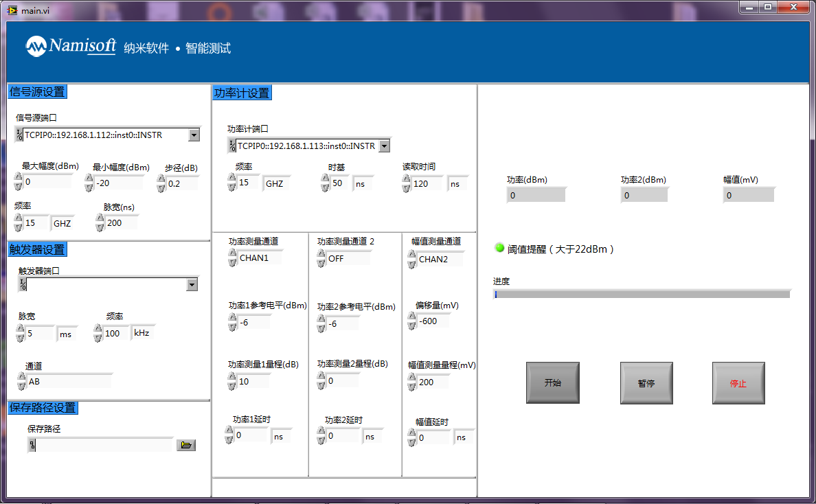The width and height of the screenshot is (816, 504).
Task: Select the 功率计设置 section header
Action: tap(242, 92)
